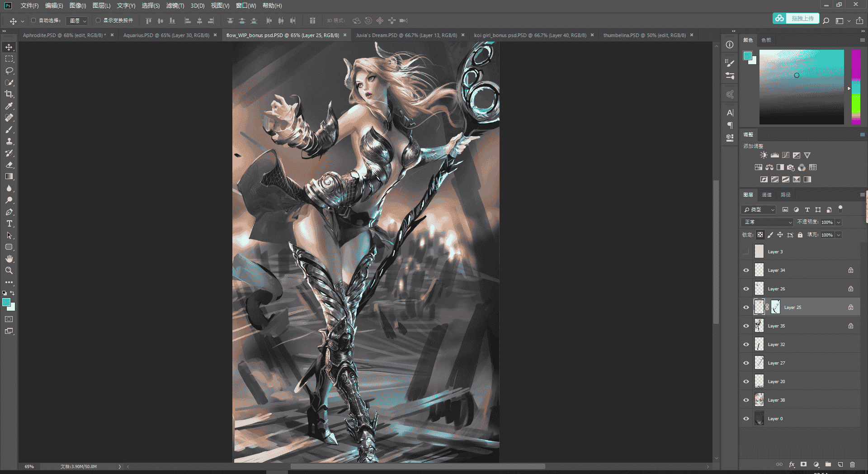
Task: Open the layer style fx menu
Action: 792,465
